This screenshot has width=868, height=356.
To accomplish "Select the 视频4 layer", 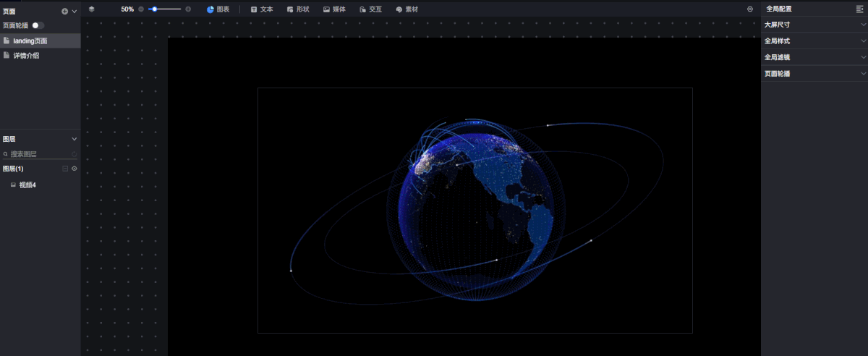I will click(27, 185).
